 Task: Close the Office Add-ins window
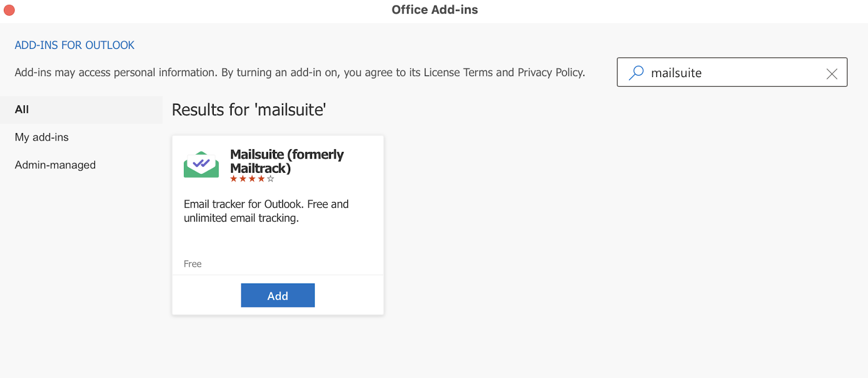[9, 10]
